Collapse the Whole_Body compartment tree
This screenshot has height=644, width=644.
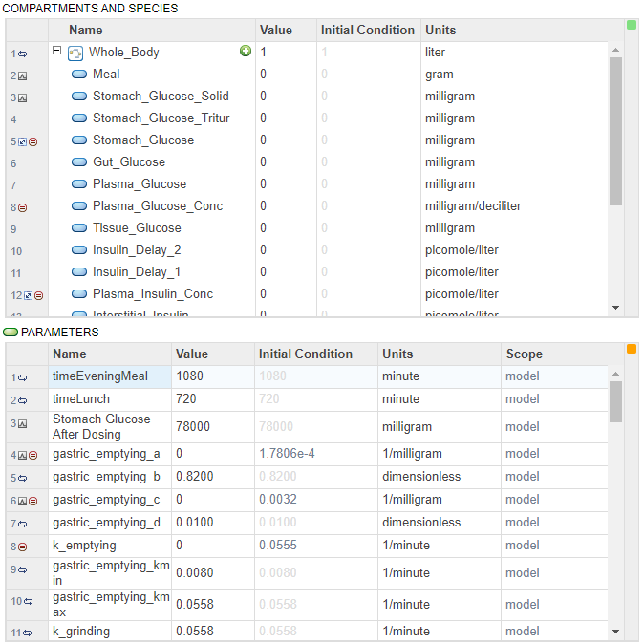[57, 50]
